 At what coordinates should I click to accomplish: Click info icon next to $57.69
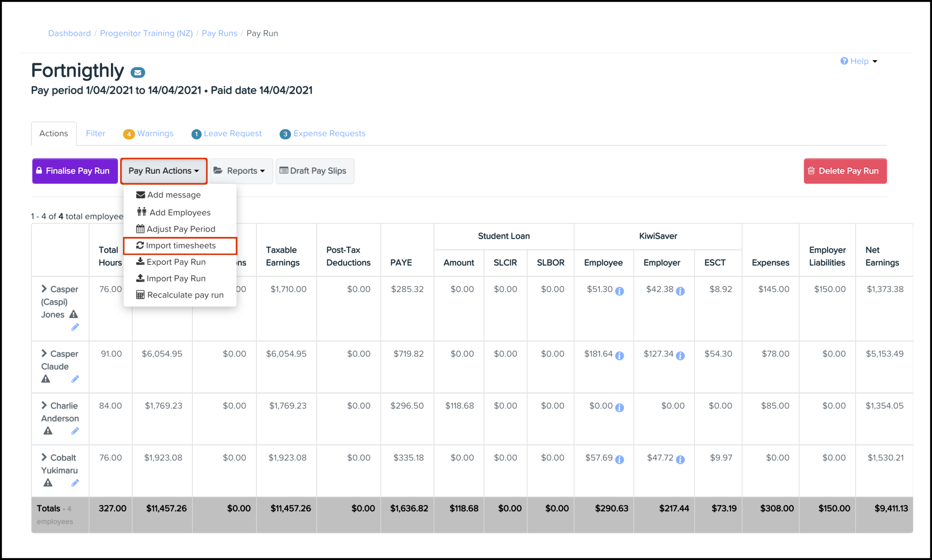pyautogui.click(x=619, y=460)
